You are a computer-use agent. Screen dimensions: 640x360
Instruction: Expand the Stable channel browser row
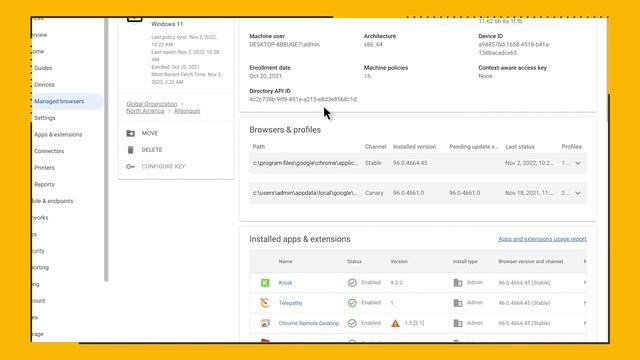[x=578, y=163]
